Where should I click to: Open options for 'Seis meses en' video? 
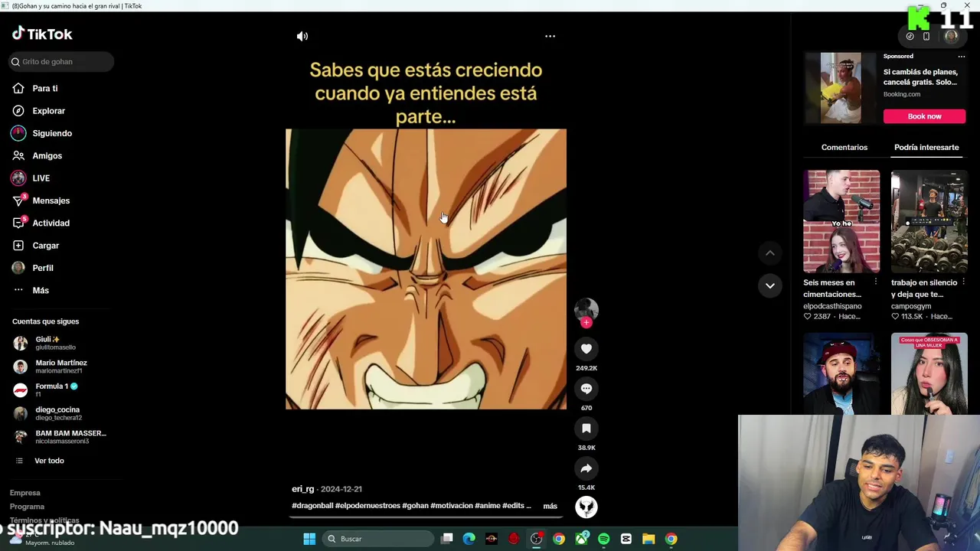[x=876, y=282]
